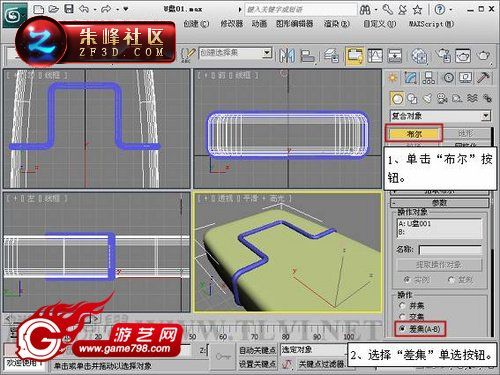Click the Help question mark icon
The image size is (500, 375).
[x=440, y=10]
